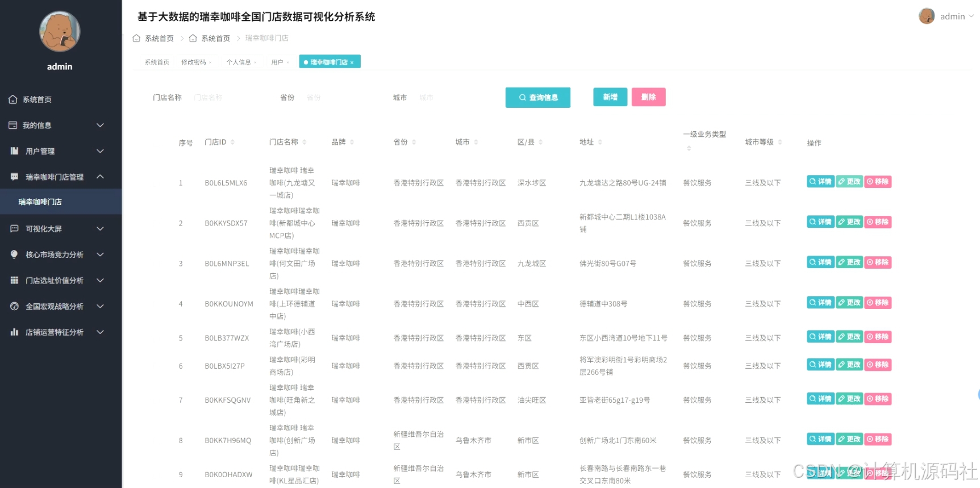Click the top-right admin avatar
The width and height of the screenshot is (980, 488).
(927, 16)
